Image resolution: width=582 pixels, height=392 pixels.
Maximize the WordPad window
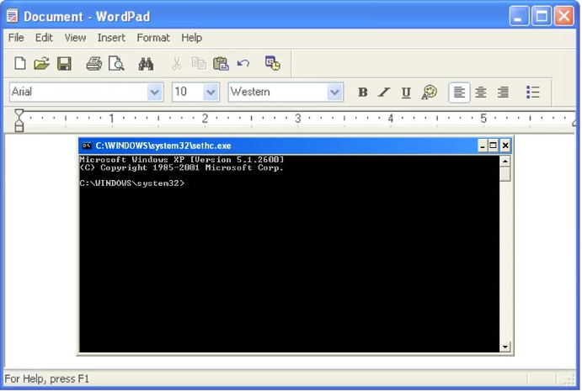pyautogui.click(x=542, y=16)
